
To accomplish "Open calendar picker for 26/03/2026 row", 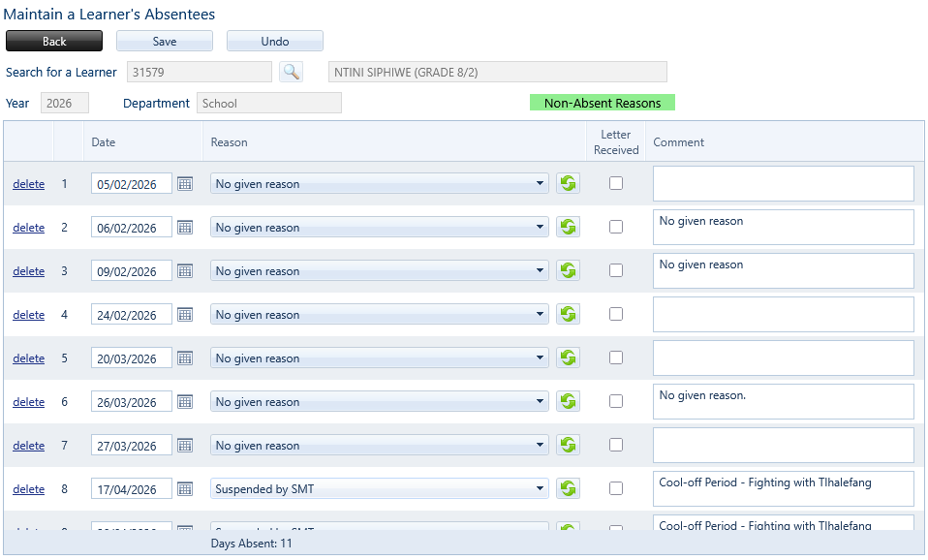I will point(185,402).
